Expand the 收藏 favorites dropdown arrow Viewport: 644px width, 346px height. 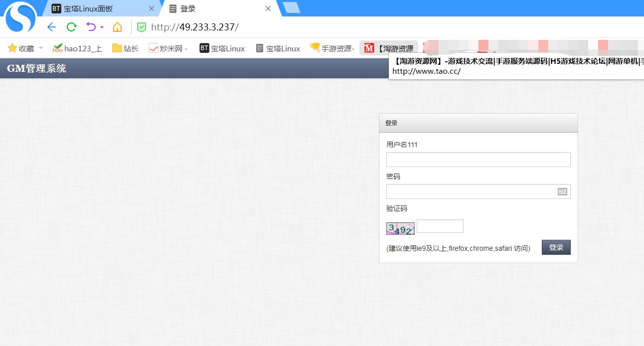point(41,48)
